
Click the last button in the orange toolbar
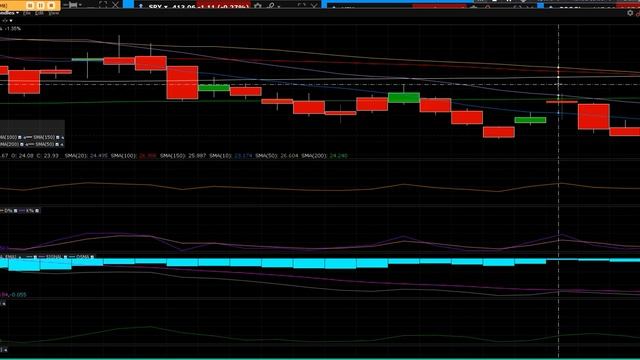click(x=51, y=5)
